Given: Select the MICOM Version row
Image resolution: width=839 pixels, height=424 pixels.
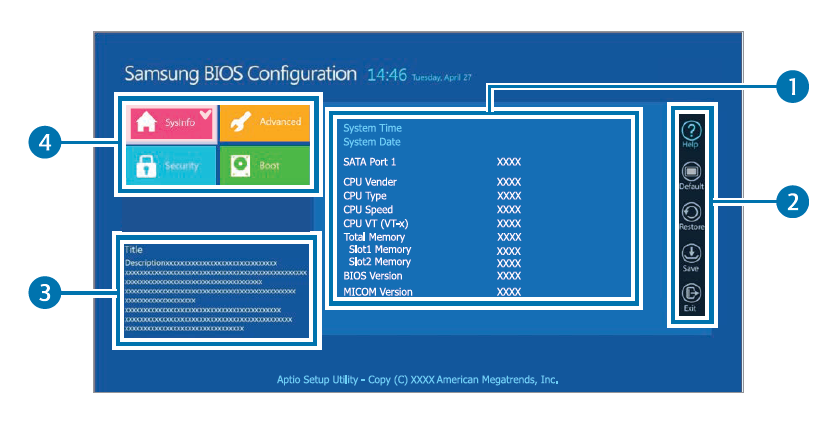Looking at the screenshot, I should (x=432, y=292).
